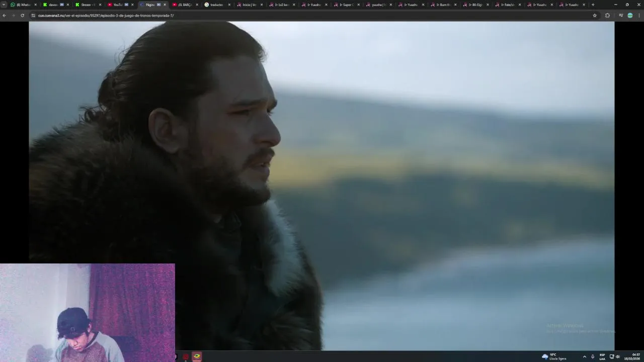Focus the cuevana3 address bar
Image resolution: width=644 pixels, height=362 pixels.
point(312,16)
